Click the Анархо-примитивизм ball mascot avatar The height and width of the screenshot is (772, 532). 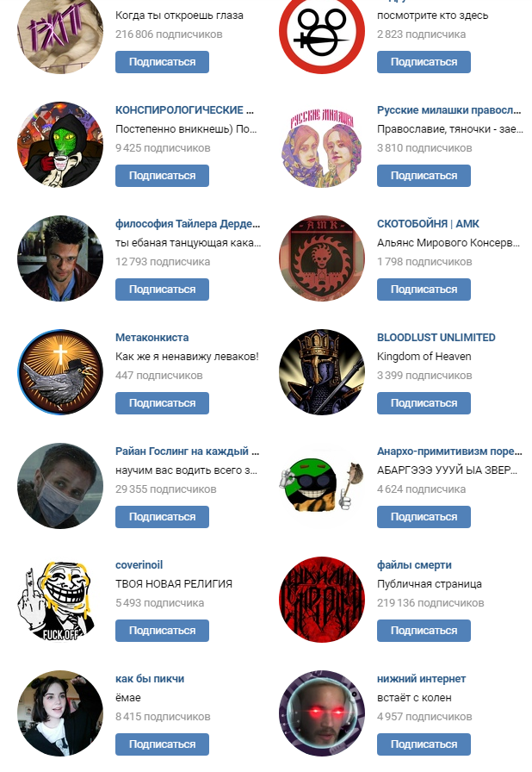[x=322, y=486]
